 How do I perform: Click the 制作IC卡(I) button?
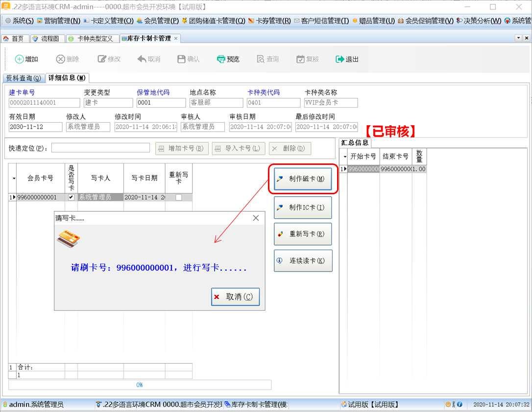303,207
